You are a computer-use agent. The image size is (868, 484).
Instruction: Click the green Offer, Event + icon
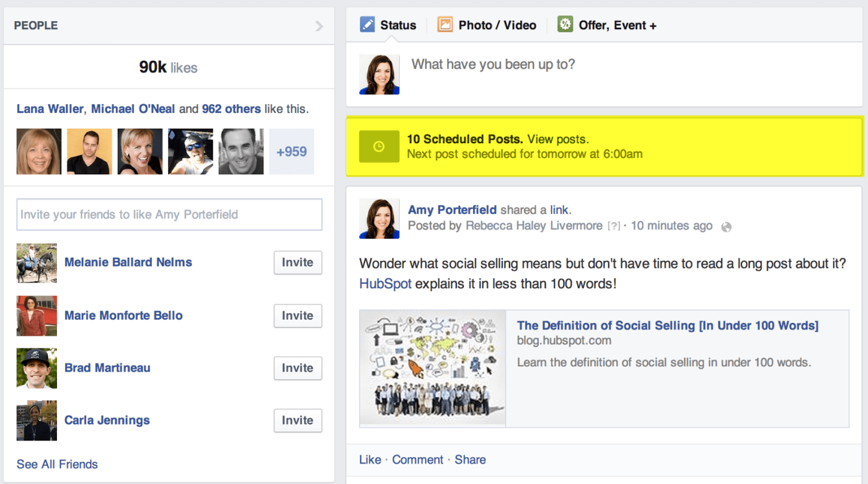point(564,25)
